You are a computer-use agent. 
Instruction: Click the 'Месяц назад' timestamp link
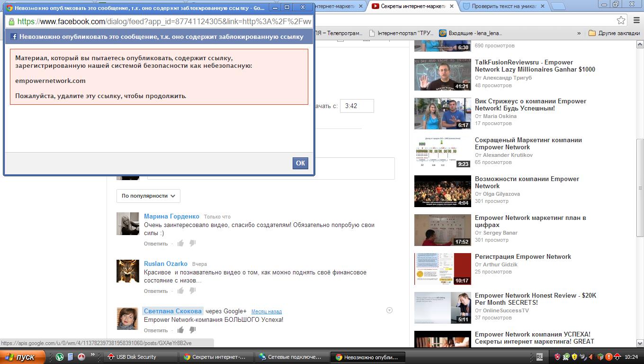click(267, 311)
